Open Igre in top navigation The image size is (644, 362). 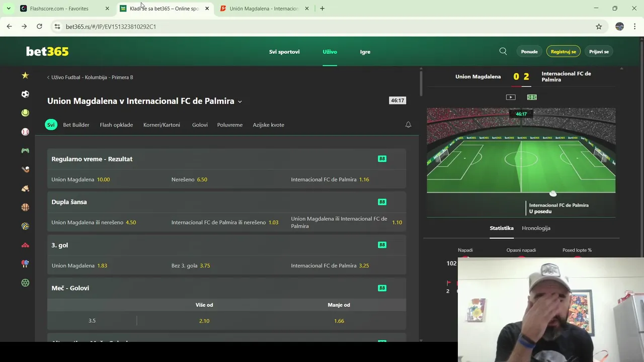click(x=365, y=52)
